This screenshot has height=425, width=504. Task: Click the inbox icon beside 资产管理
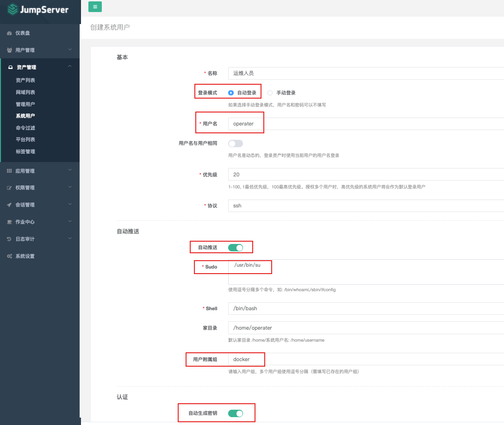[x=10, y=67]
